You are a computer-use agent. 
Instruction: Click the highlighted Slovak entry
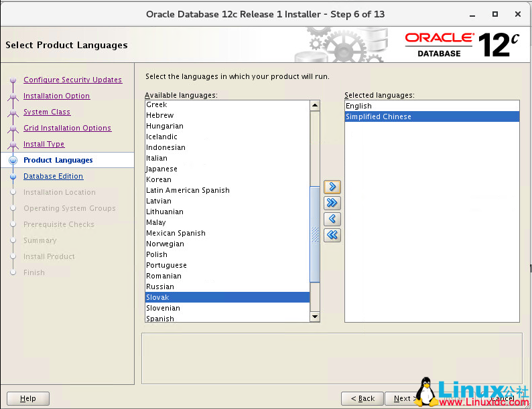[227, 297]
